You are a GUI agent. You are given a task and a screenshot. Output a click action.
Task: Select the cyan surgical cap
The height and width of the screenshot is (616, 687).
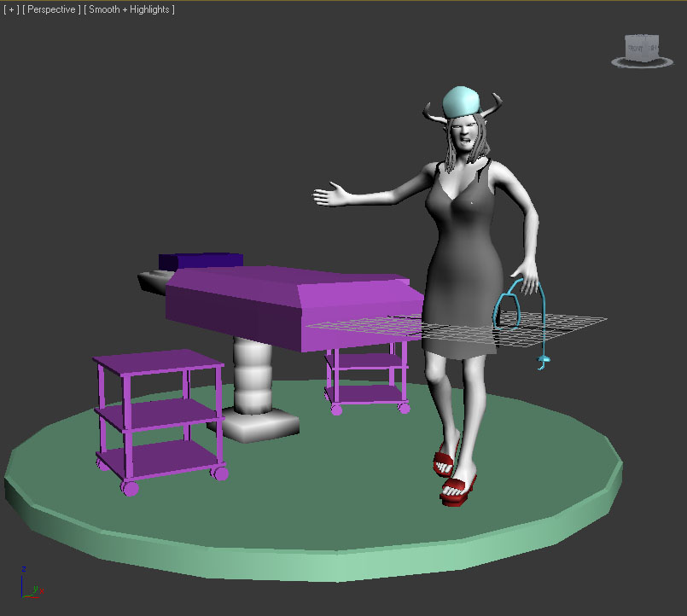tap(461, 102)
